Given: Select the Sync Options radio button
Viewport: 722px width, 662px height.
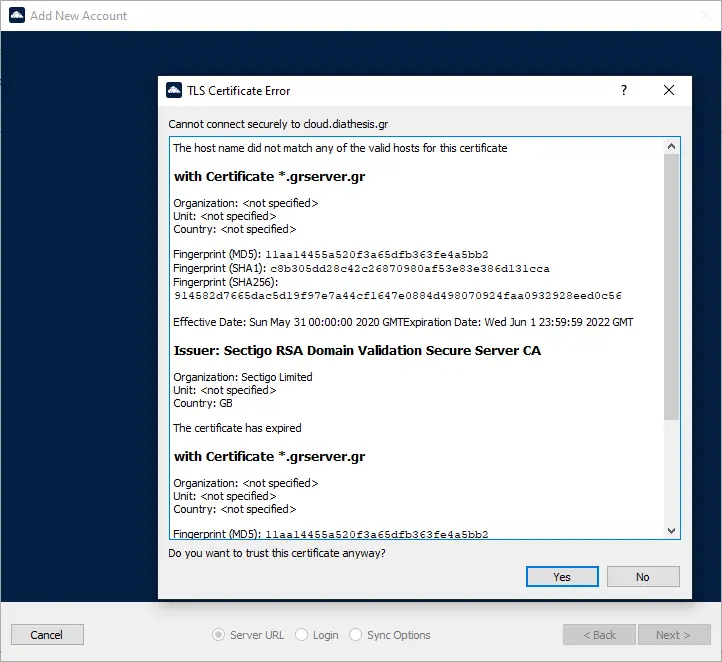Looking at the screenshot, I should click(x=357, y=635).
